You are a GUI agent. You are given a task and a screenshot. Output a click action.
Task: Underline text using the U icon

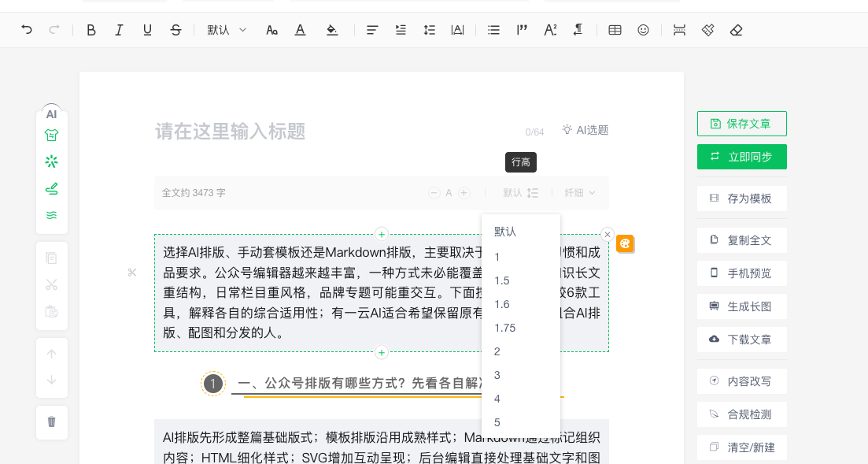tap(147, 30)
